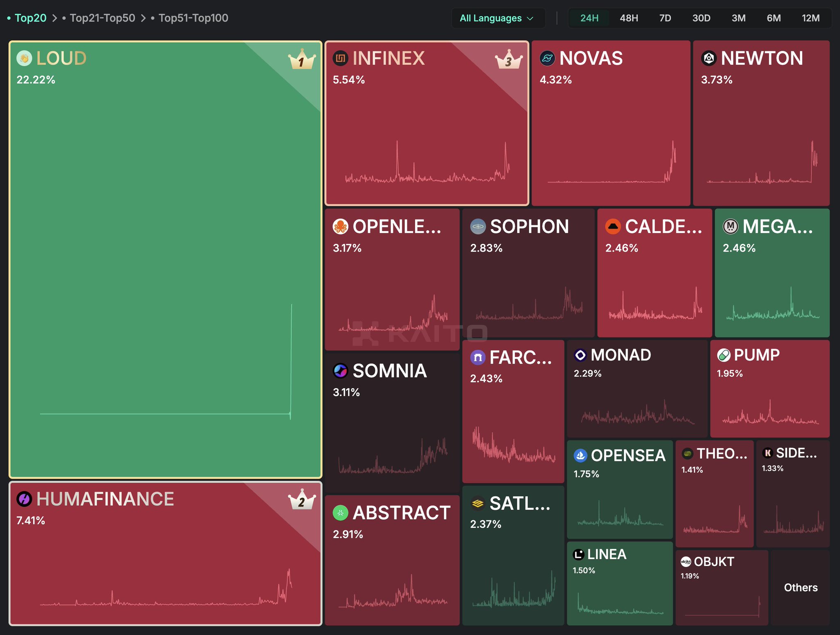The image size is (840, 635).
Task: Click the SOPHON logo icon
Action: (x=478, y=227)
